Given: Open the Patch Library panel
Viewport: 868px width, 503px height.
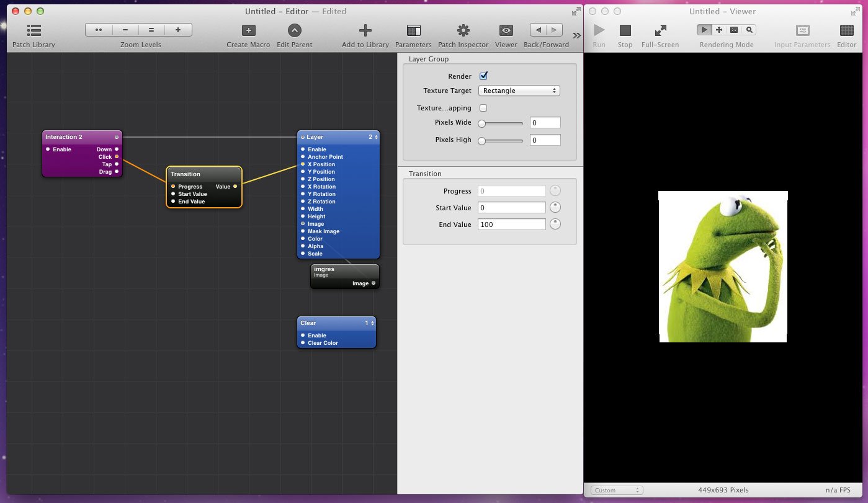Looking at the screenshot, I should (34, 30).
